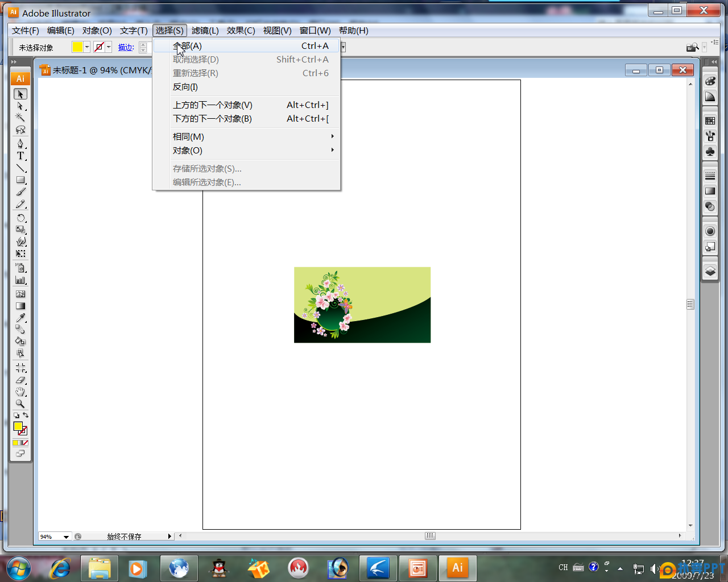This screenshot has height=582, width=728.
Task: Change screen mode at toolbar bottom
Action: point(20,454)
